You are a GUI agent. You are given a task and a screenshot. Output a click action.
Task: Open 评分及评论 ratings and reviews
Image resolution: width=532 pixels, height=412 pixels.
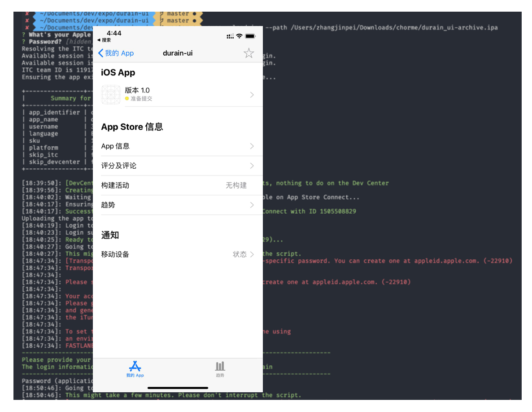[178, 166]
